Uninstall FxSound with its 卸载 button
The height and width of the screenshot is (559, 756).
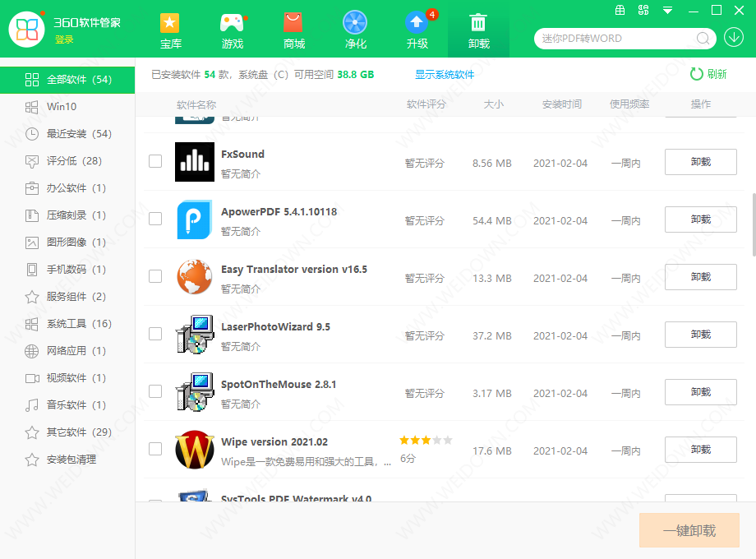tap(701, 162)
